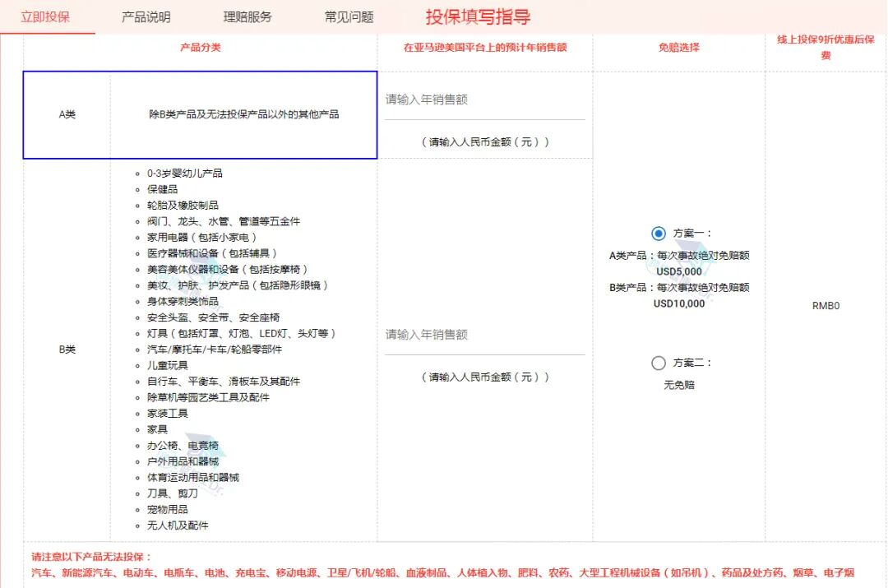Click the 保健品 list item
Image resolution: width=888 pixels, height=588 pixels.
[x=163, y=189]
